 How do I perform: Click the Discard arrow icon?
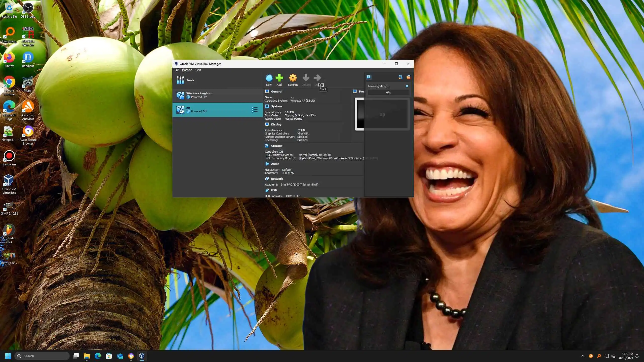pos(306,78)
